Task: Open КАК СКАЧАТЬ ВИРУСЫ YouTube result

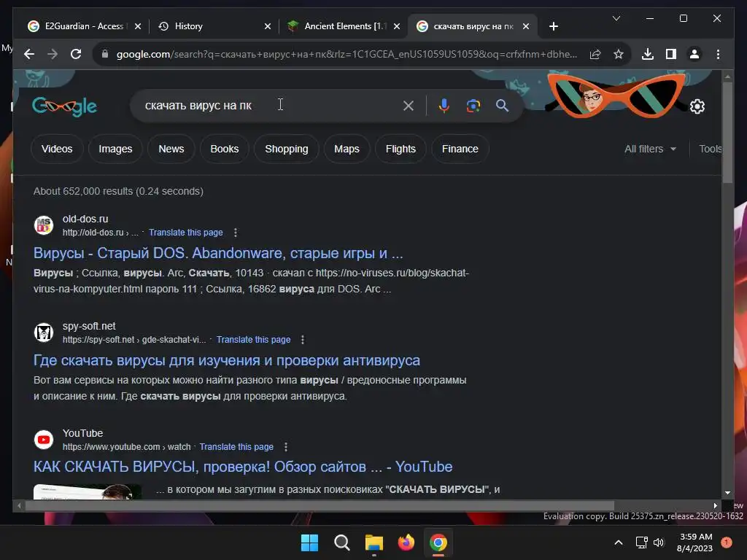Action: click(243, 467)
